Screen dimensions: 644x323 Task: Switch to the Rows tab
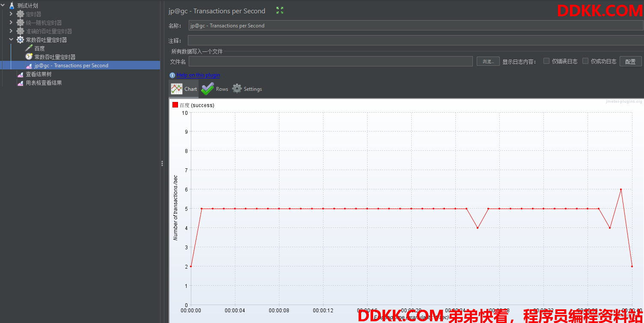tap(215, 89)
